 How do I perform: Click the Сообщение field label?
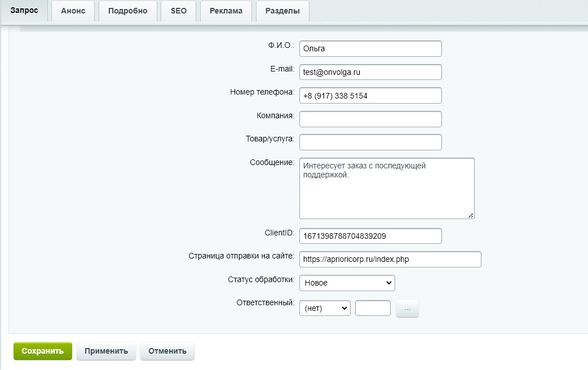tap(272, 163)
